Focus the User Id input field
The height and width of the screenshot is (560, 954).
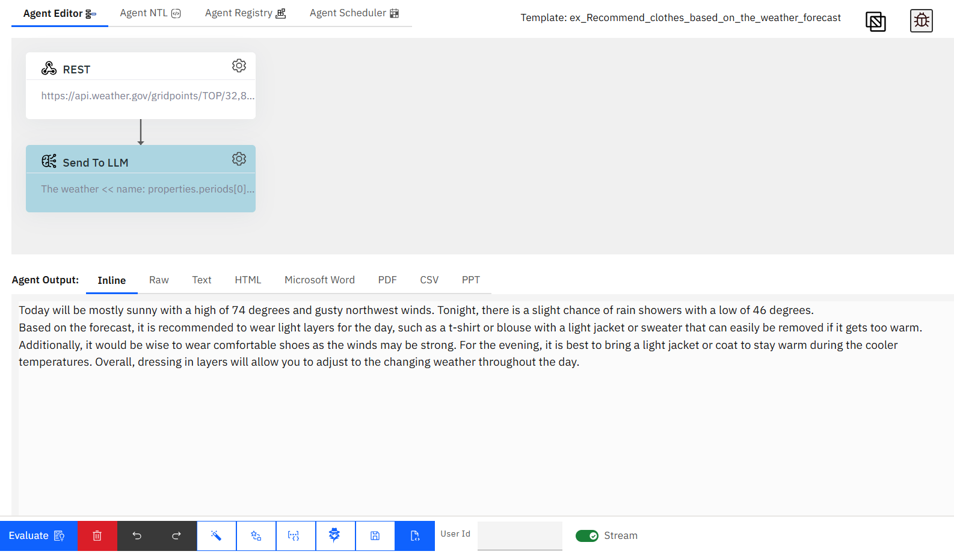coord(520,536)
